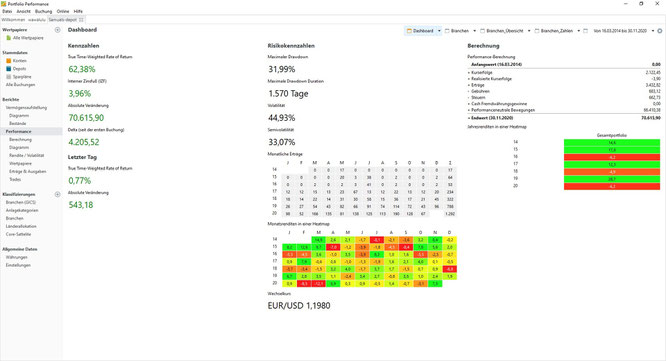
Task: Open the Ansicht menu
Action: click(23, 11)
